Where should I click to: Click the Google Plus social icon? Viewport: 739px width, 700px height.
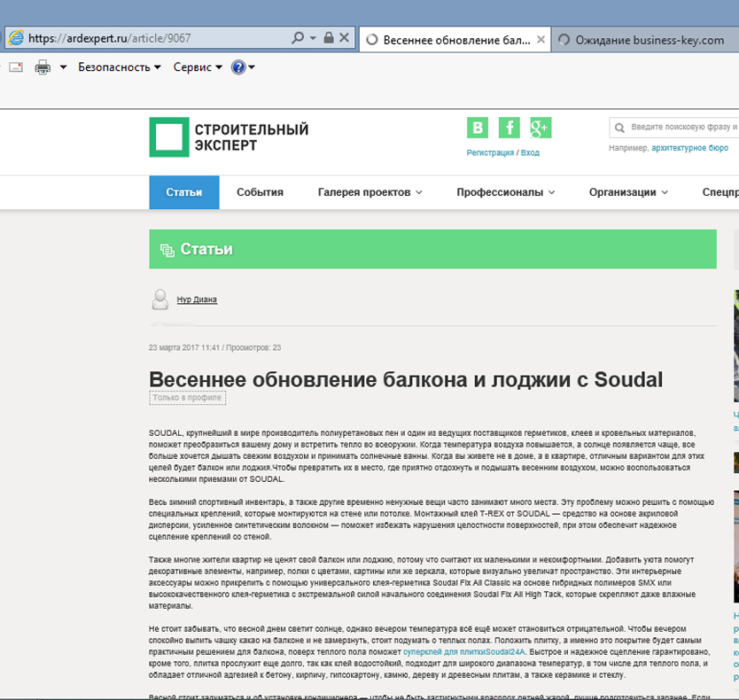point(541,128)
